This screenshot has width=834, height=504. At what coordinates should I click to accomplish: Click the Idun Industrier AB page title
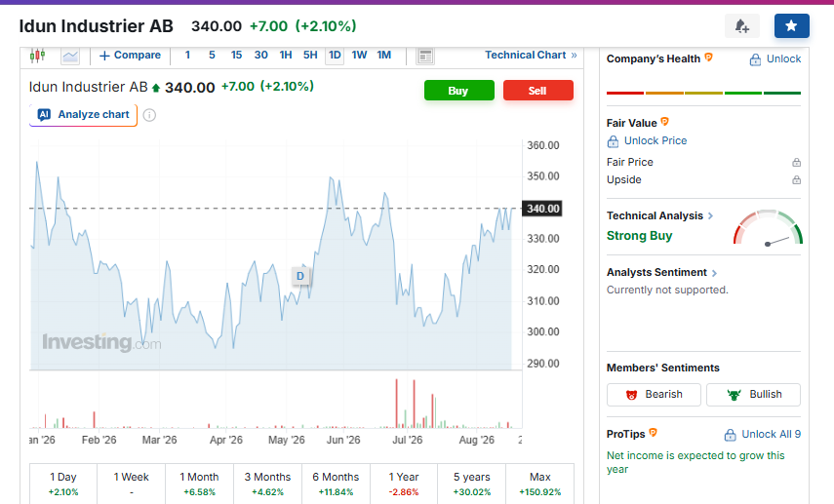point(97,26)
